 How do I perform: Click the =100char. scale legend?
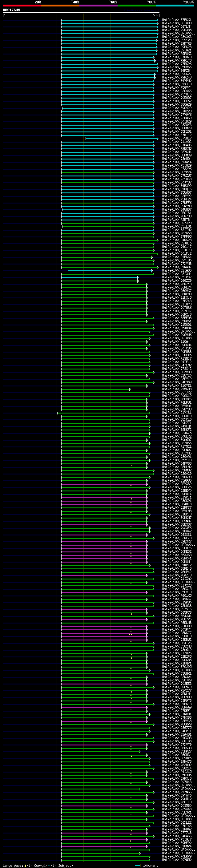[146, 865]
